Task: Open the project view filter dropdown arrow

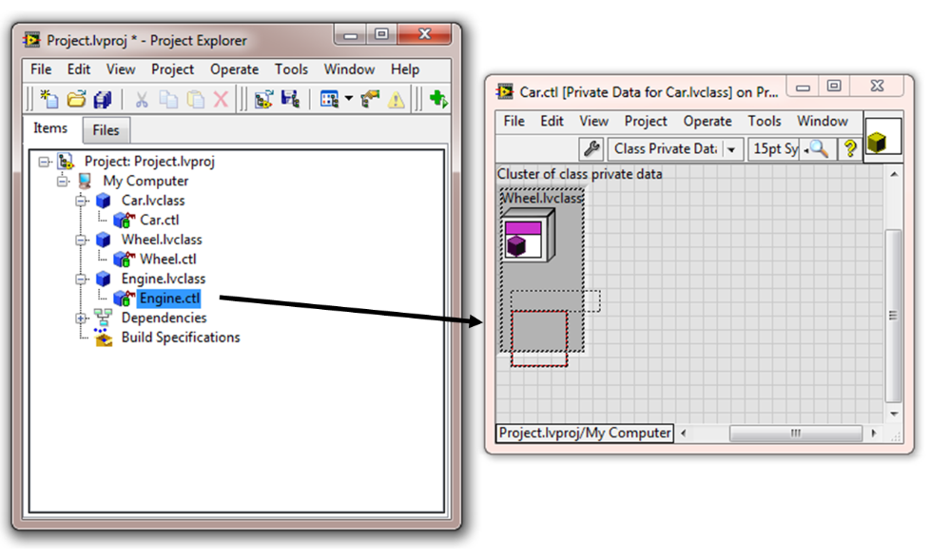Action: (x=348, y=99)
